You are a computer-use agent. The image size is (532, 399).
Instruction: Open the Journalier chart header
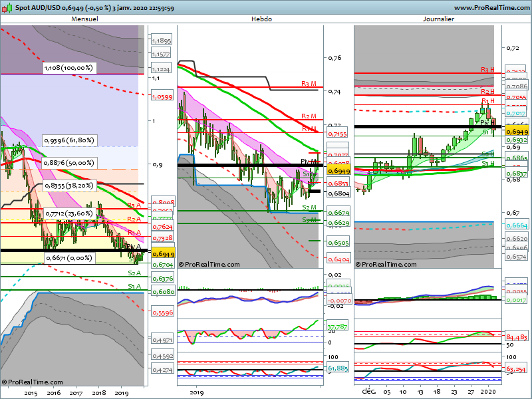[438, 19]
